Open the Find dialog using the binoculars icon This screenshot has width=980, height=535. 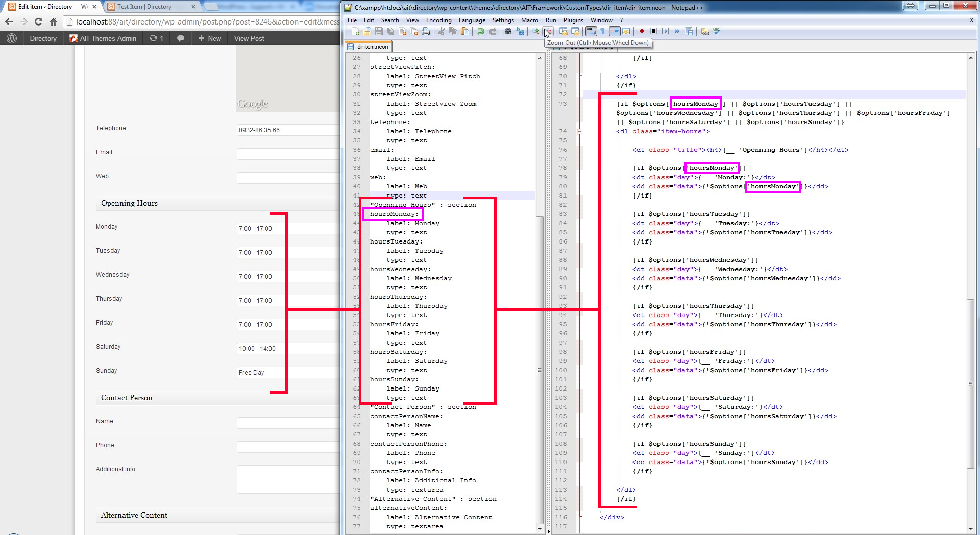coord(508,31)
